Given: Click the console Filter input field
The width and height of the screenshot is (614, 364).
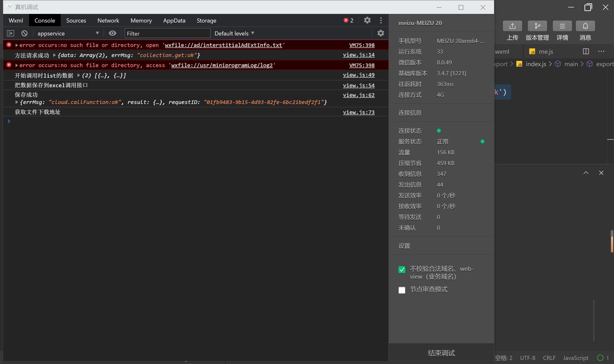Looking at the screenshot, I should pyautogui.click(x=167, y=33).
